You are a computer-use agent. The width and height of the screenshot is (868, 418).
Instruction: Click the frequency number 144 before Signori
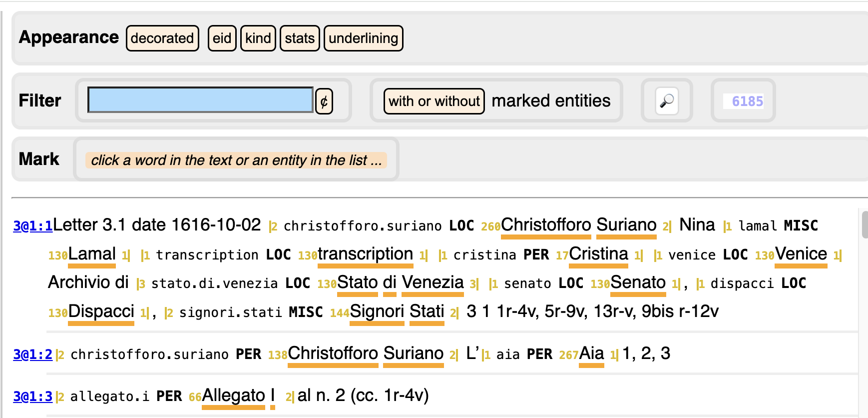coord(340,313)
